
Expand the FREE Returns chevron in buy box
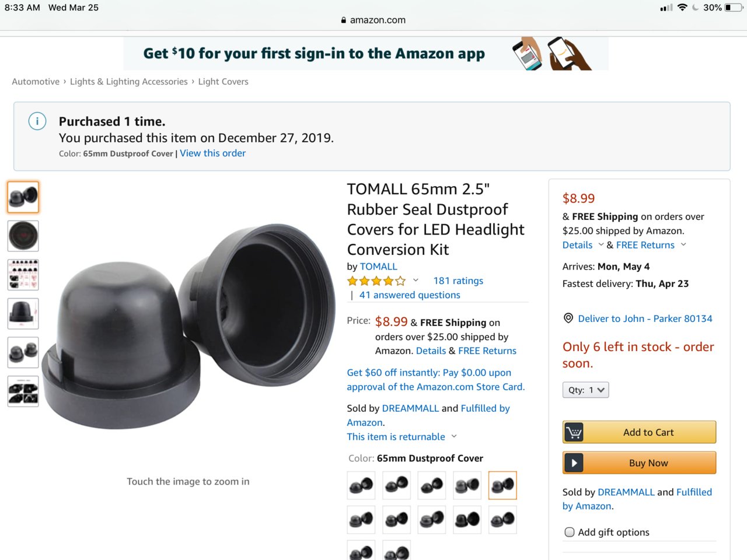[x=683, y=244]
